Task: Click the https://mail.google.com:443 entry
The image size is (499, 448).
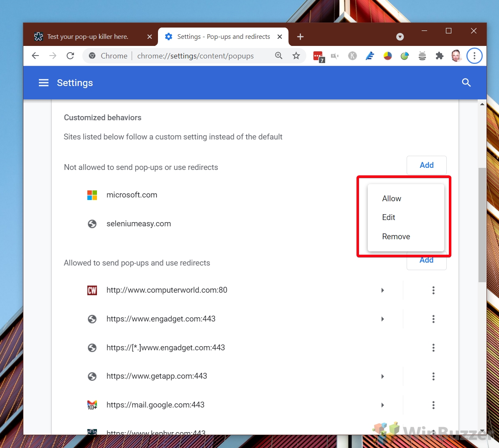Action: (155, 405)
